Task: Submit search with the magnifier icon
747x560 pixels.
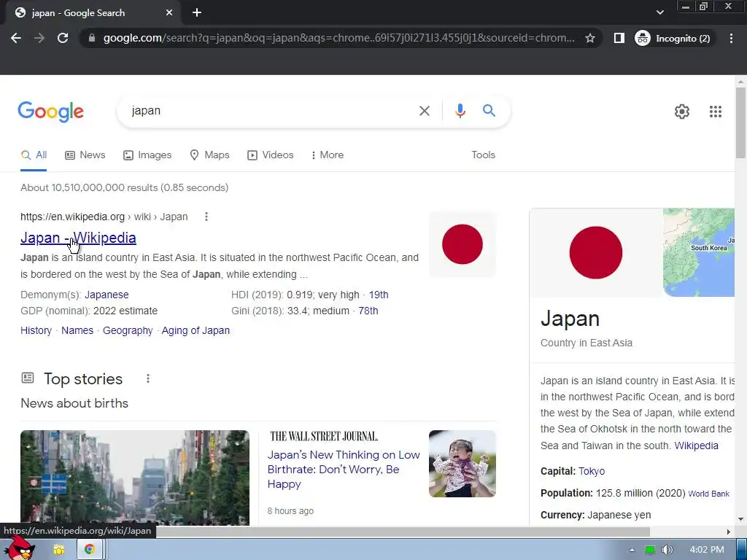Action: click(489, 111)
